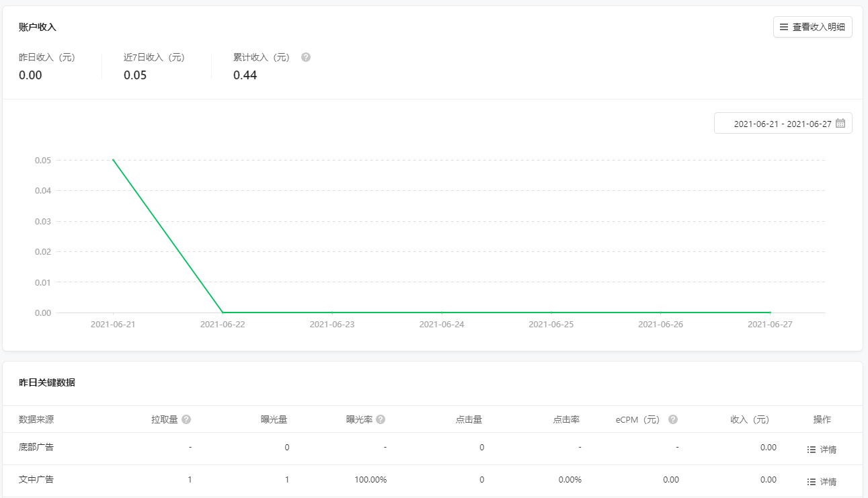The height and width of the screenshot is (498, 868).
Task: Click help icon next to 累计收入
Action: 306,57
